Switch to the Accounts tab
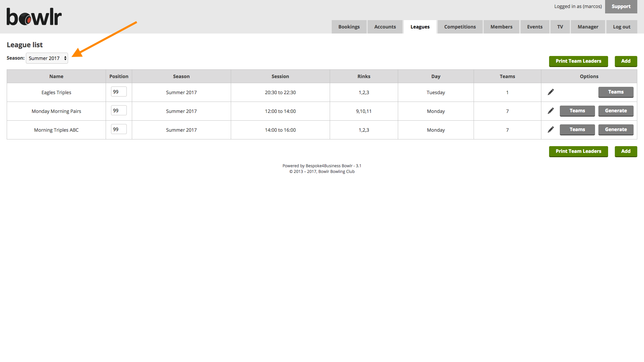This screenshot has width=644, height=362. coord(385,27)
